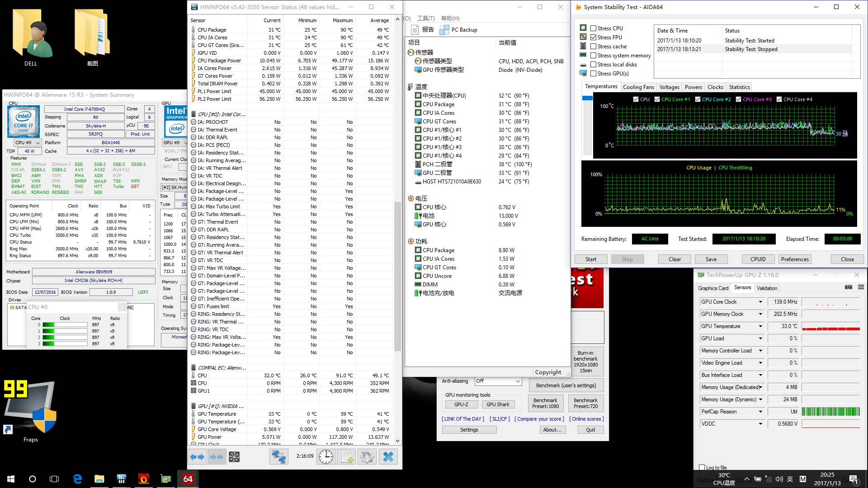The height and width of the screenshot is (488, 868).
Task: Open the Anti-aliasing dropdown
Action: click(517, 381)
